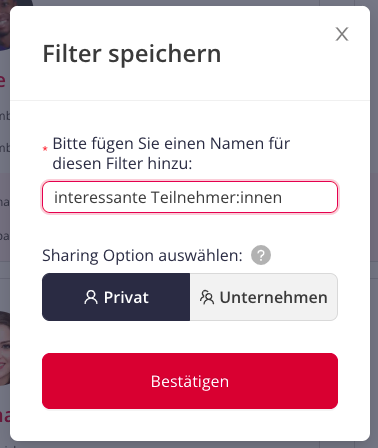
Task: Click the Filter speichern heading
Action: 132,54
